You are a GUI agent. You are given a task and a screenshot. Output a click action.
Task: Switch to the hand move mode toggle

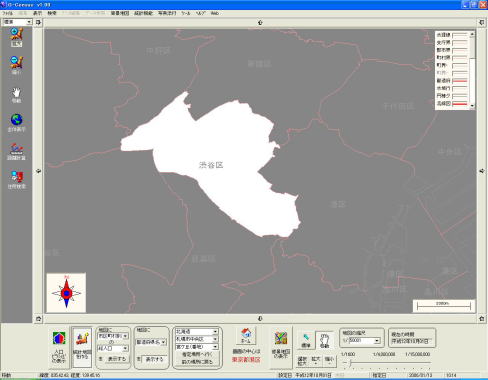324,340
